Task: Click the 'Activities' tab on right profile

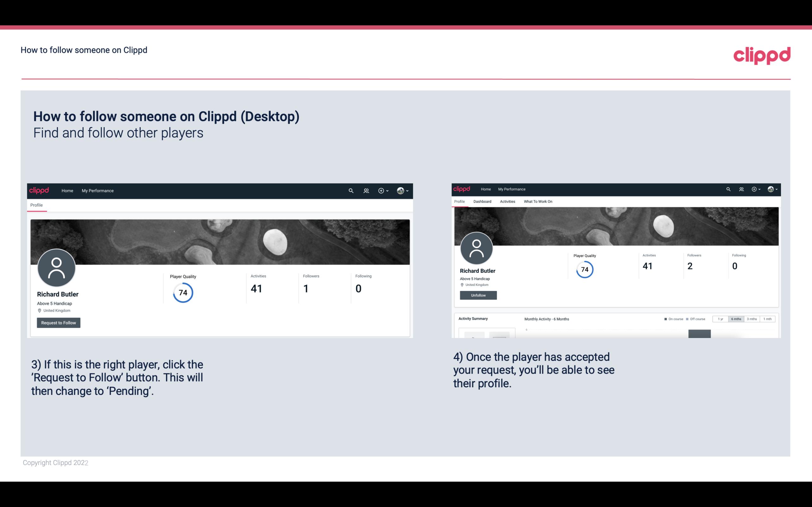Action: point(507,202)
